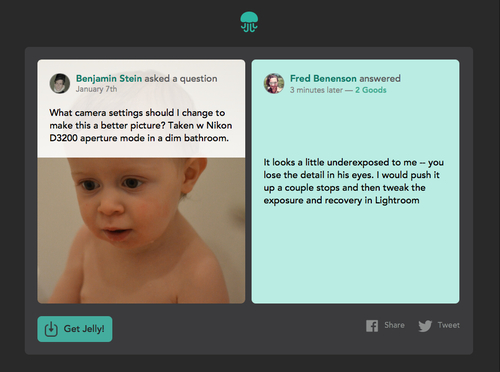Click the 3 minutes later timestamp

click(316, 90)
